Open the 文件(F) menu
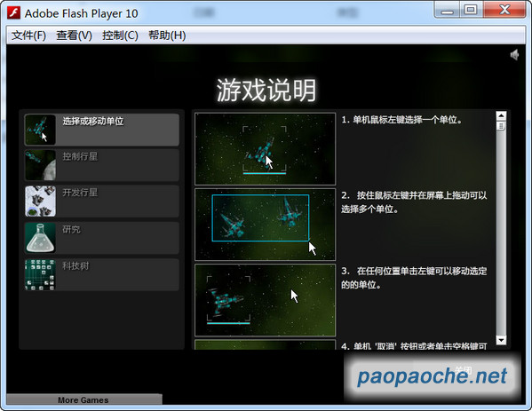532x411 pixels. [28, 36]
